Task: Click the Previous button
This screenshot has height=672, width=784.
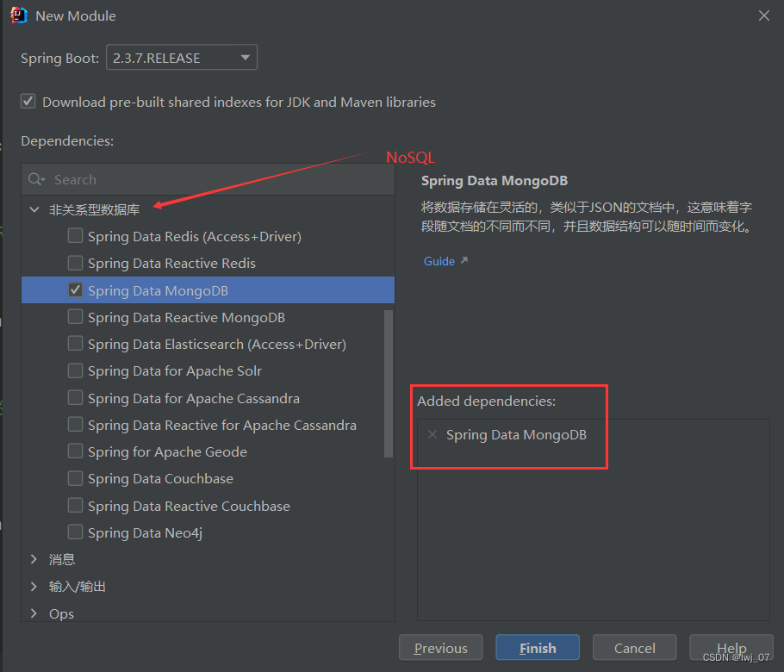Action: click(x=440, y=648)
